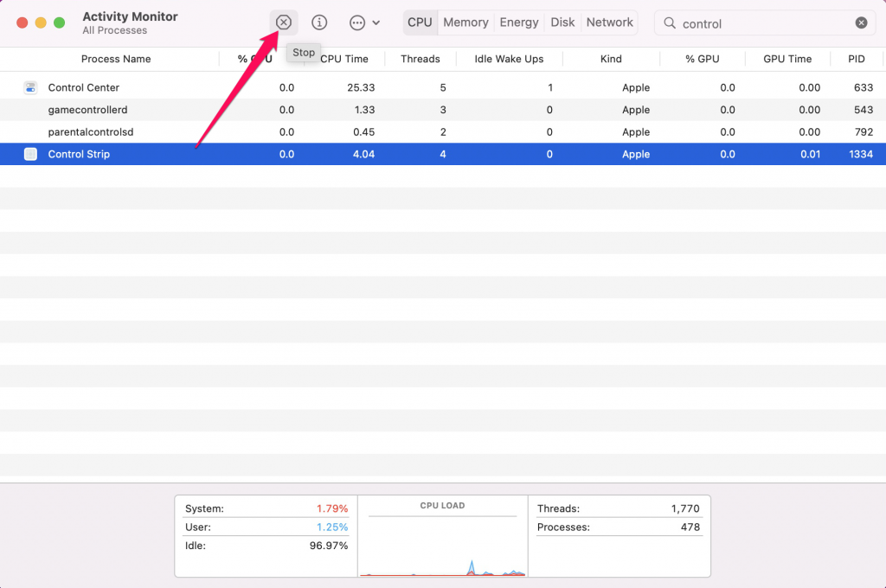Click the All Processes subtitle
This screenshot has height=588, width=886.
click(x=115, y=30)
